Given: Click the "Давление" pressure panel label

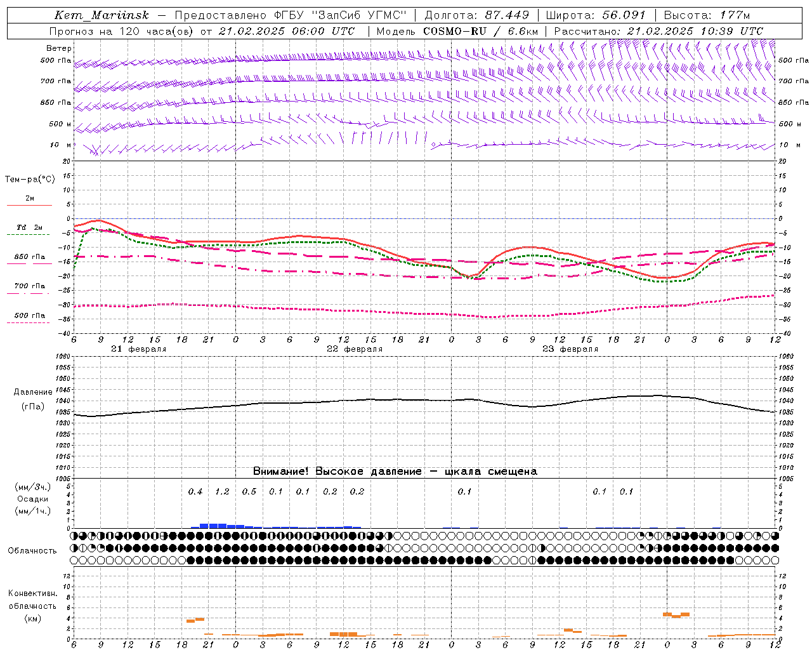Looking at the screenshot, I should (x=33, y=392).
